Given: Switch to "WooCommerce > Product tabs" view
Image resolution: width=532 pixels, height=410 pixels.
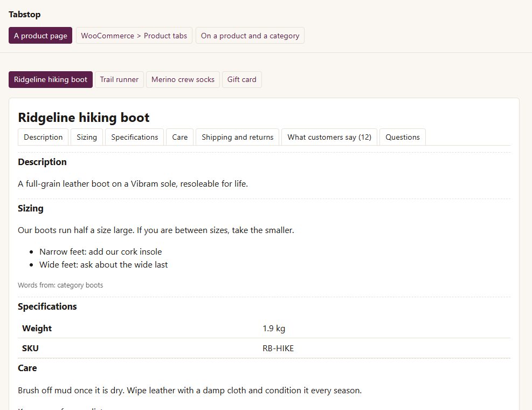Looking at the screenshot, I should tap(134, 35).
